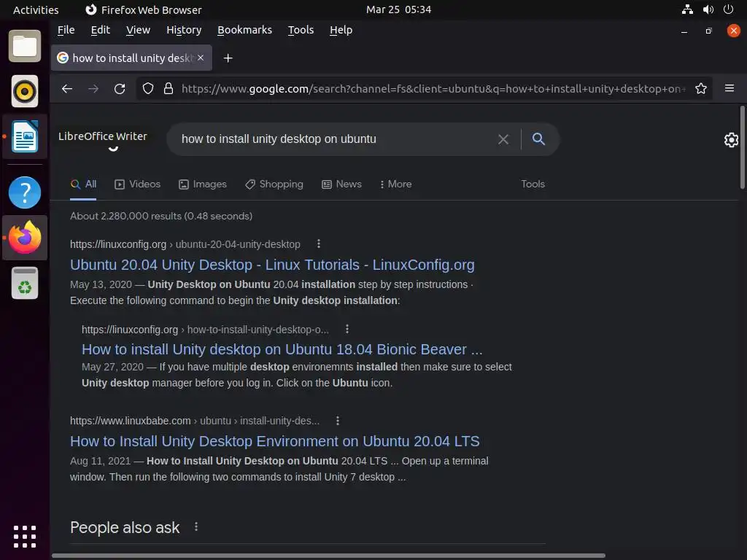Click the linuxconfig.org how-to-install-unity-desktop URL
Screen dimensions: 747x560
tap(205, 330)
